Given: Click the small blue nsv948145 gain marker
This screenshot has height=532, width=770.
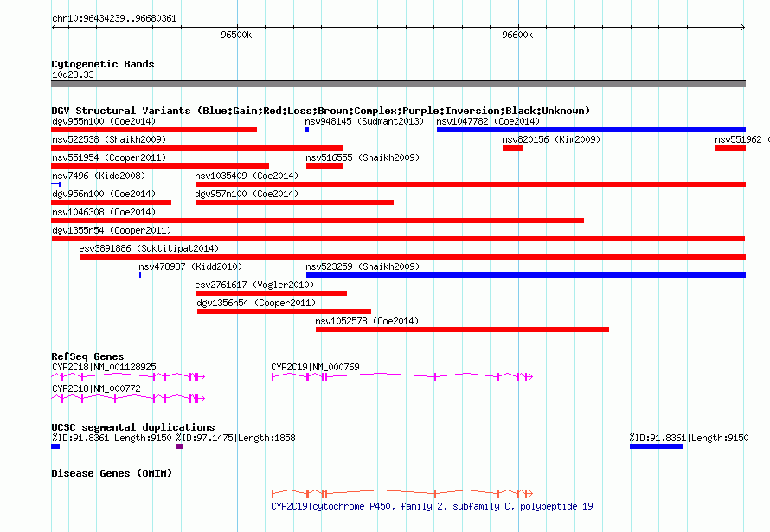Looking at the screenshot, I should (307, 130).
